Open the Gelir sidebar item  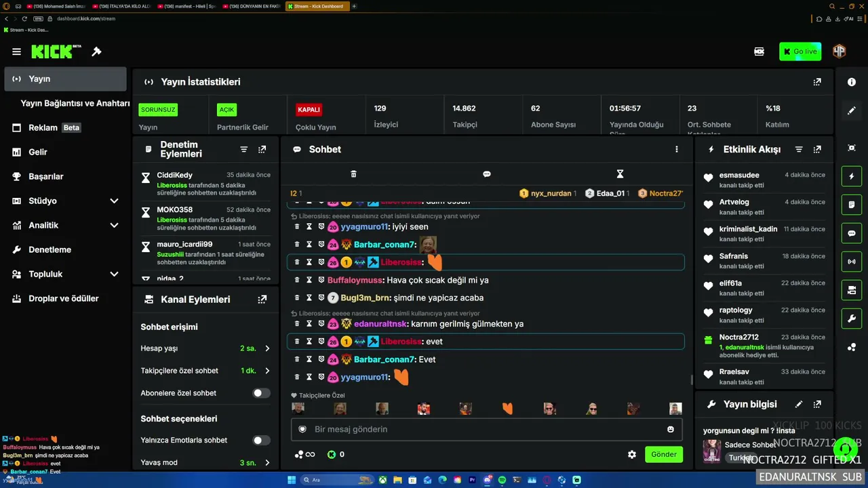coord(65,152)
